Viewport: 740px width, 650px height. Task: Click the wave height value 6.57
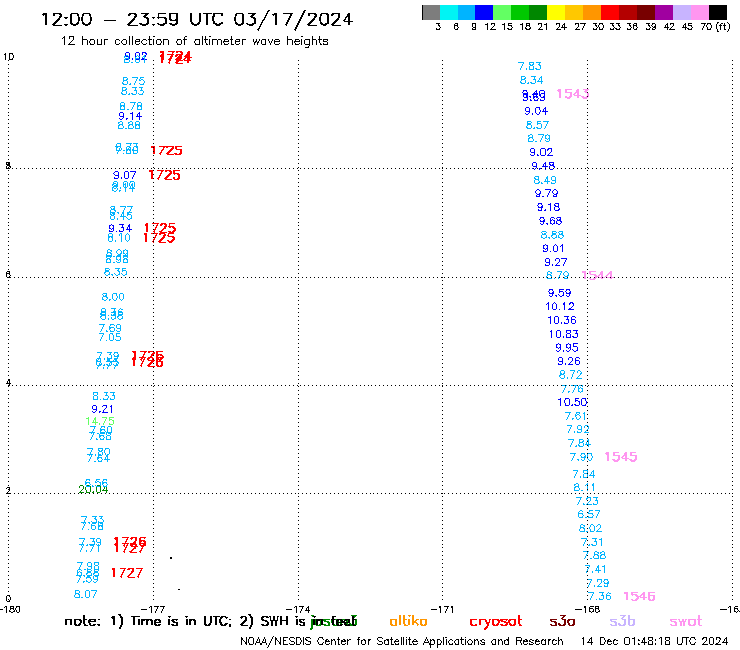[x=589, y=515]
